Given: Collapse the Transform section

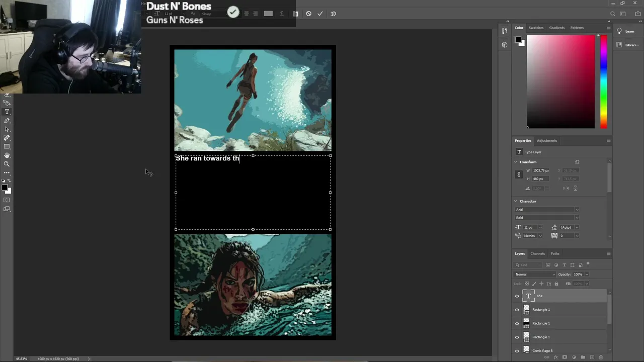Looking at the screenshot, I should 516,162.
